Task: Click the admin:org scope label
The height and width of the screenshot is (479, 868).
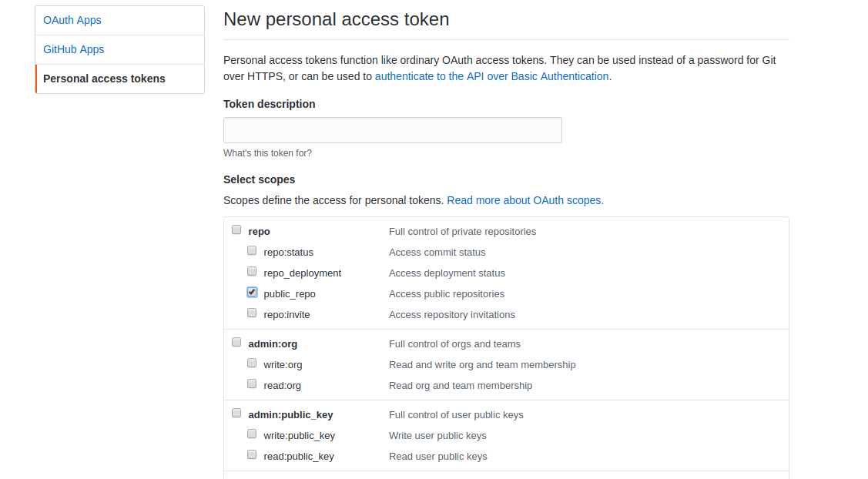Action: coord(273,344)
